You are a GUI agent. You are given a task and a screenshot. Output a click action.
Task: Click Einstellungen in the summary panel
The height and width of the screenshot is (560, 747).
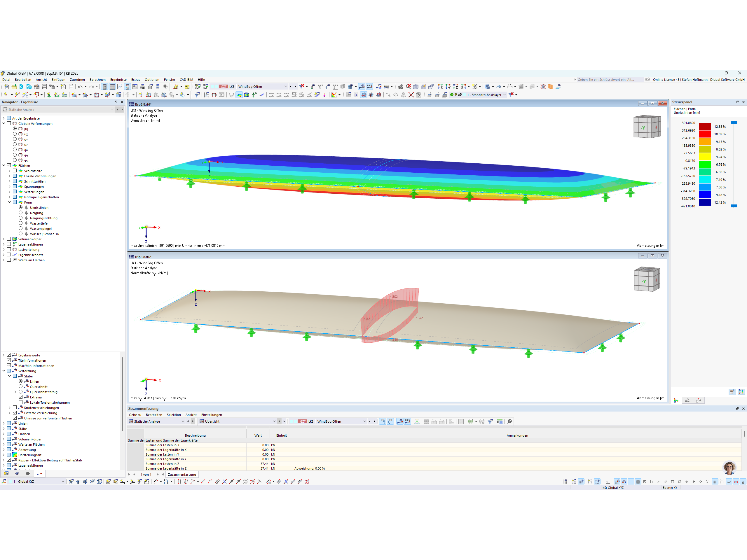pos(211,415)
